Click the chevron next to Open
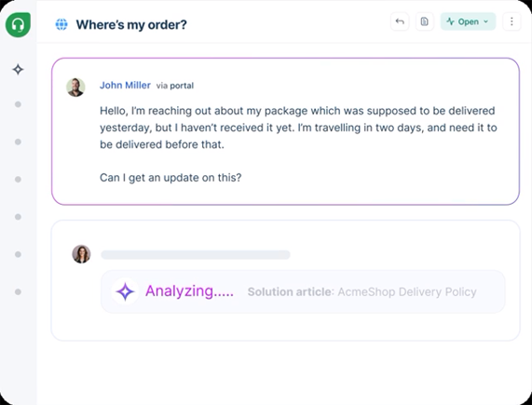532x405 pixels. [485, 21]
